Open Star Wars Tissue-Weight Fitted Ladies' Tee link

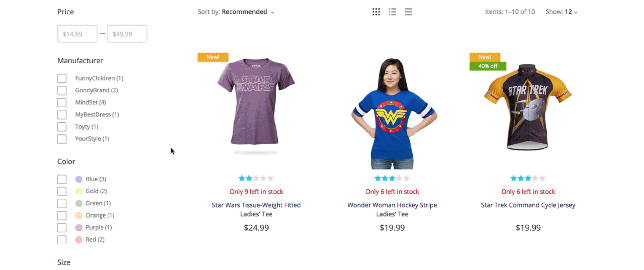(256, 210)
